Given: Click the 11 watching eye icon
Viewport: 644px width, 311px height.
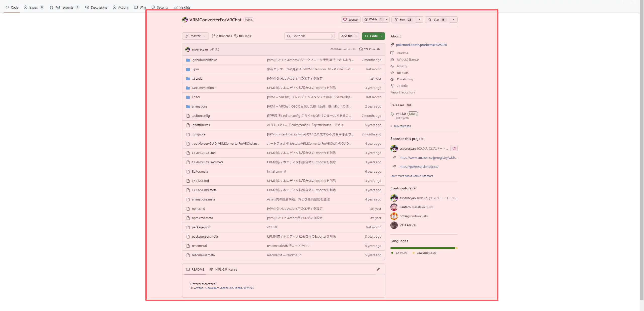Looking at the screenshot, I should tap(392, 79).
